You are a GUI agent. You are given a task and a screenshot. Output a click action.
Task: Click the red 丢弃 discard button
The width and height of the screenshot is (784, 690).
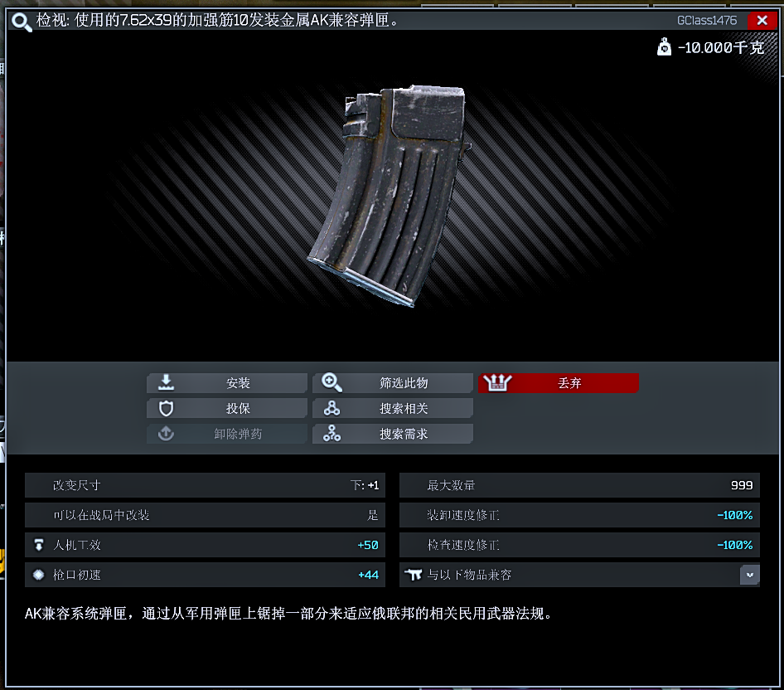[x=558, y=383]
